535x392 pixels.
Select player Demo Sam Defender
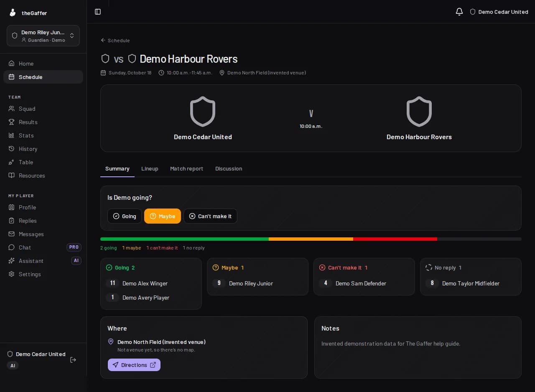(361, 283)
